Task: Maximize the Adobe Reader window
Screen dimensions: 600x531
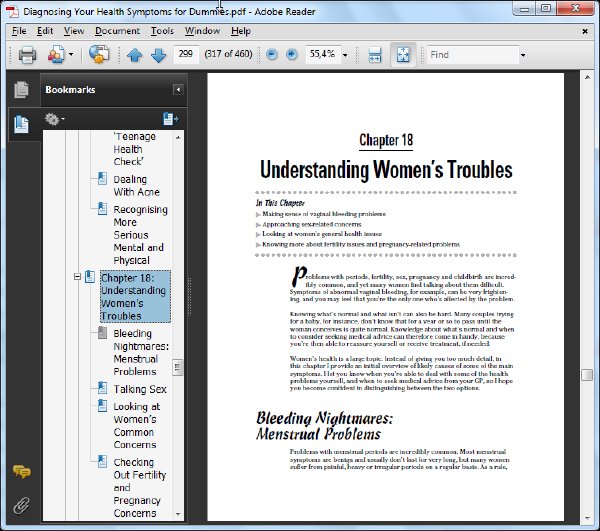Action: click(x=546, y=8)
